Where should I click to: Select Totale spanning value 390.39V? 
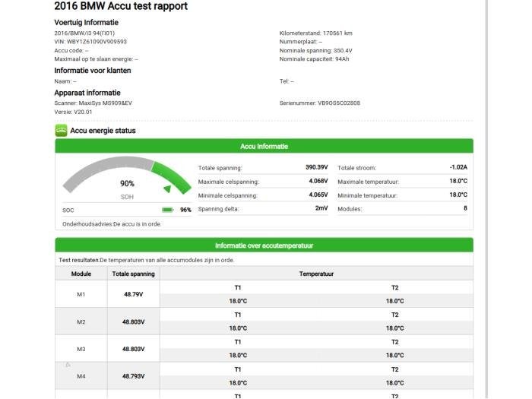(317, 167)
